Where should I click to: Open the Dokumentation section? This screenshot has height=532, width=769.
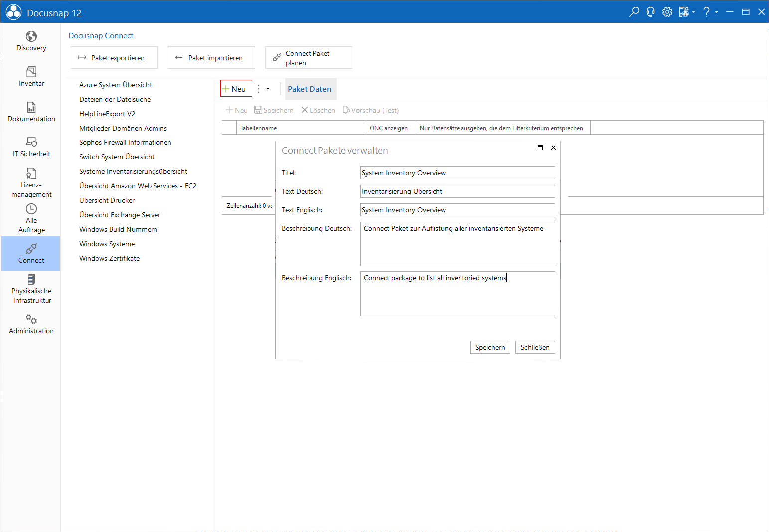coord(31,112)
